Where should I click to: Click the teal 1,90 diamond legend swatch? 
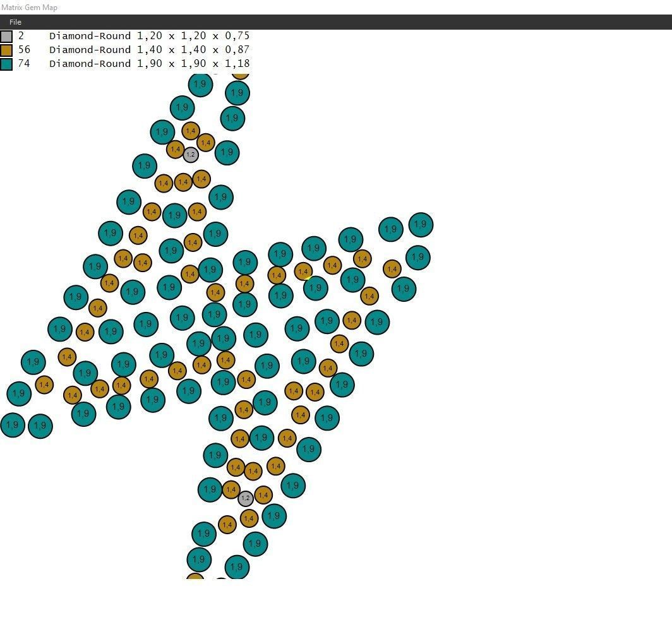coord(6,64)
